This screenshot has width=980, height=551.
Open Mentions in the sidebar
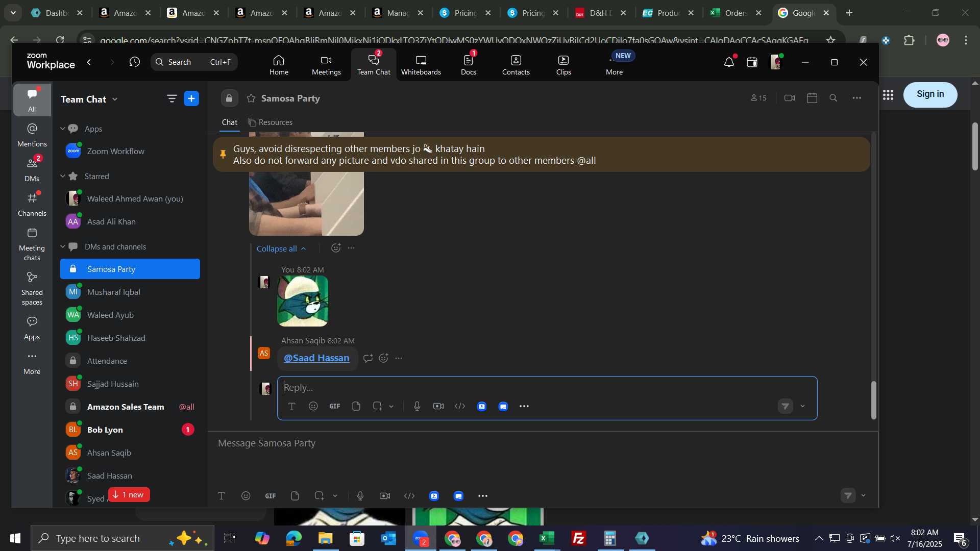[32, 135]
